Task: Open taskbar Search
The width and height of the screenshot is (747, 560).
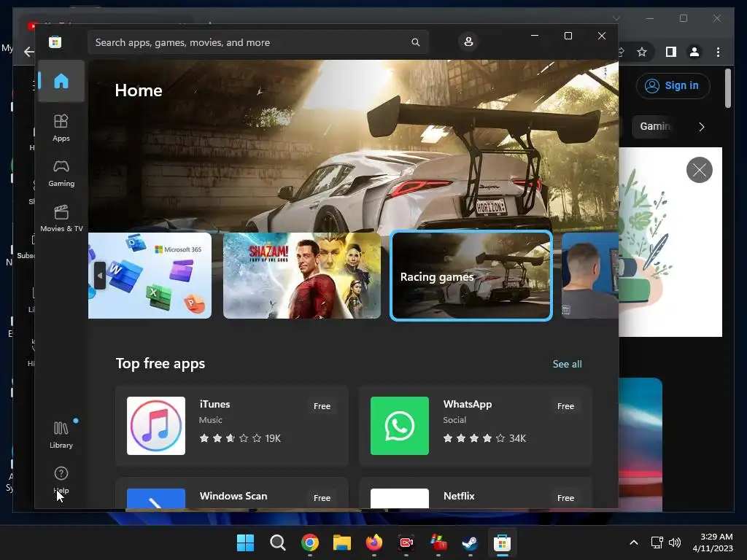Action: (x=278, y=542)
